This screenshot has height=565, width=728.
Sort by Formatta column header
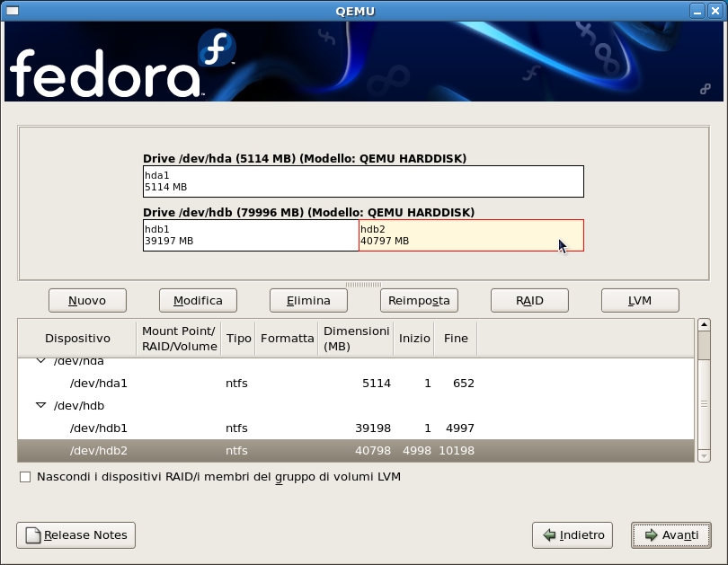[x=287, y=338]
